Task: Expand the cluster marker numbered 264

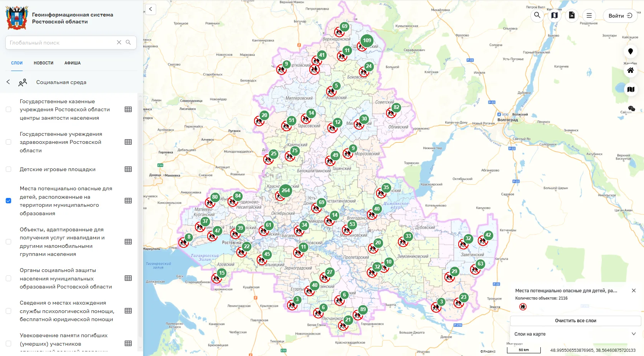Action: 286,190
